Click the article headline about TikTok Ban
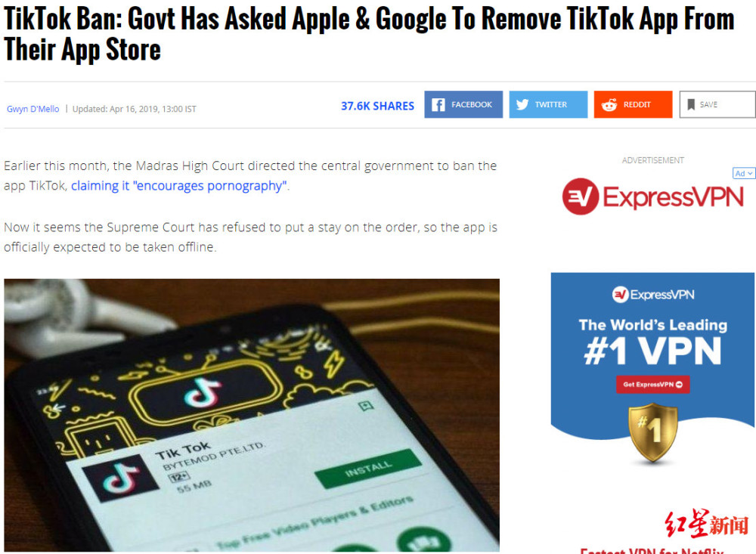Viewport: 756px width, 554px height. (369, 34)
